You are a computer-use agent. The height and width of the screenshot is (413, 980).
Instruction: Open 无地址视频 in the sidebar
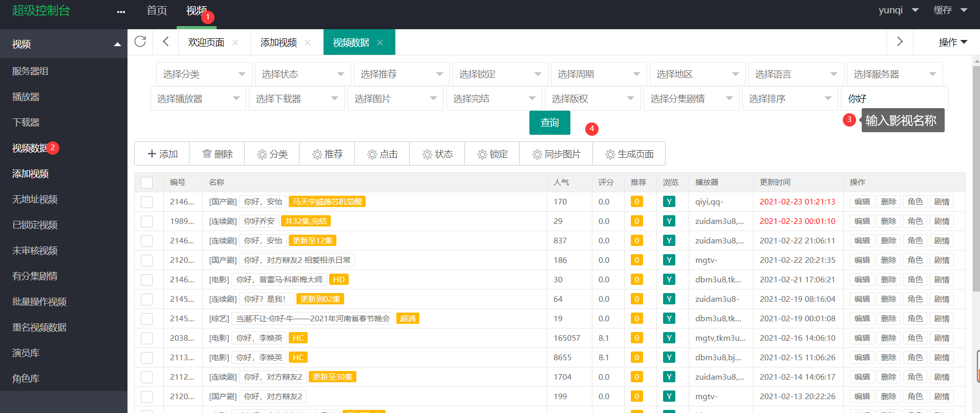(x=35, y=199)
